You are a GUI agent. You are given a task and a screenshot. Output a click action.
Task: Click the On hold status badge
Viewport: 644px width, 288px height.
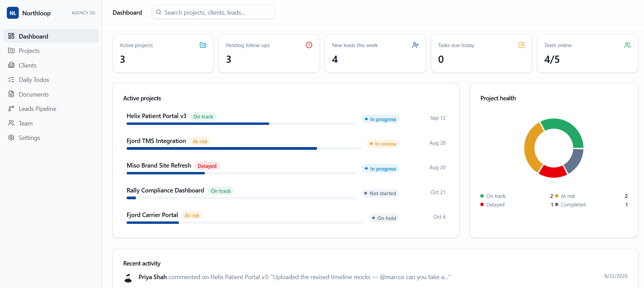pos(384,218)
